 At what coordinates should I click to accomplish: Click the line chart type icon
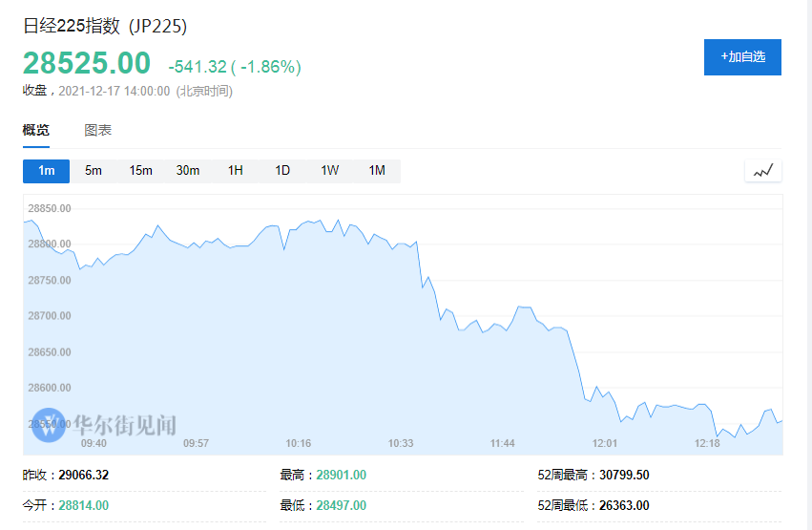point(763,171)
